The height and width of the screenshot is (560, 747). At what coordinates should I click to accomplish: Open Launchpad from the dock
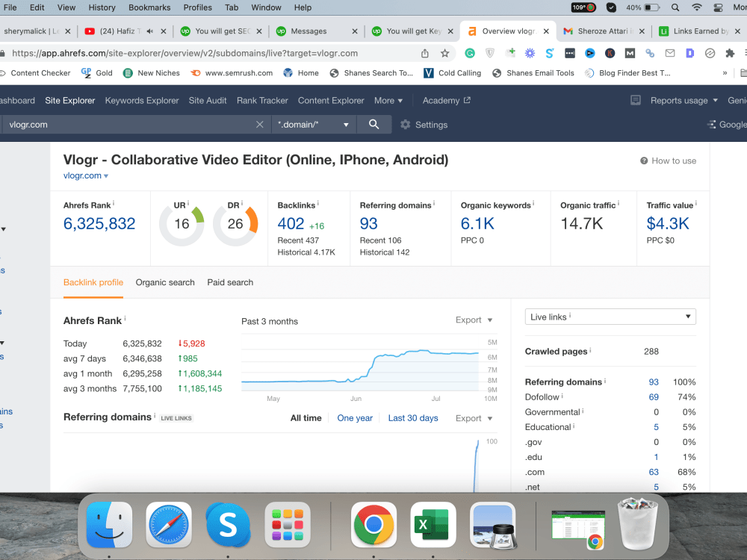pos(288,525)
